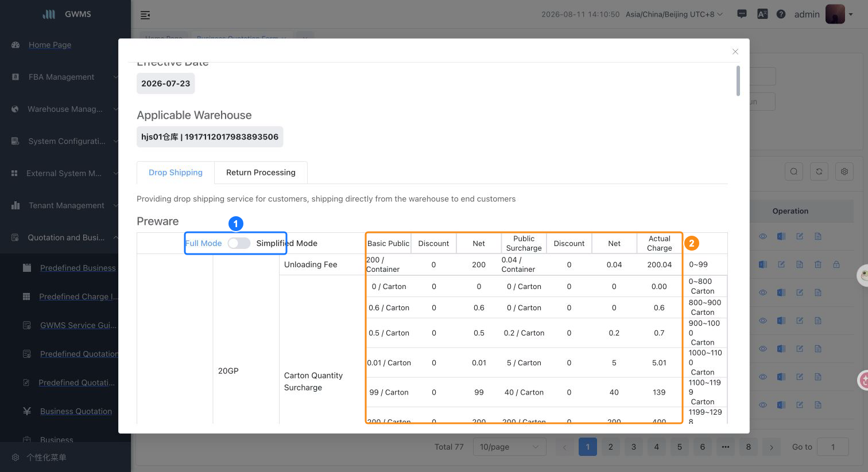This screenshot has height=472, width=868.
Task: Click the dialog vertical scrollbar
Action: tap(738, 81)
